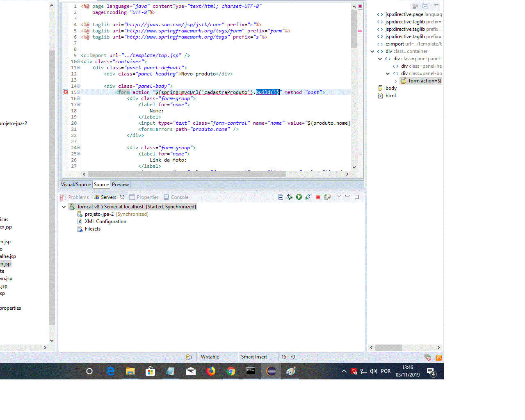Start the server in profile mode

tap(308, 197)
